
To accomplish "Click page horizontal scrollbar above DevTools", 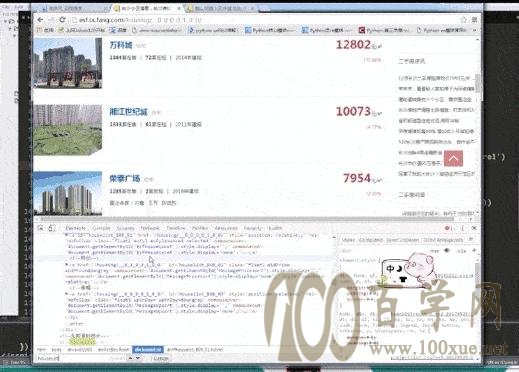I will tap(247, 219).
